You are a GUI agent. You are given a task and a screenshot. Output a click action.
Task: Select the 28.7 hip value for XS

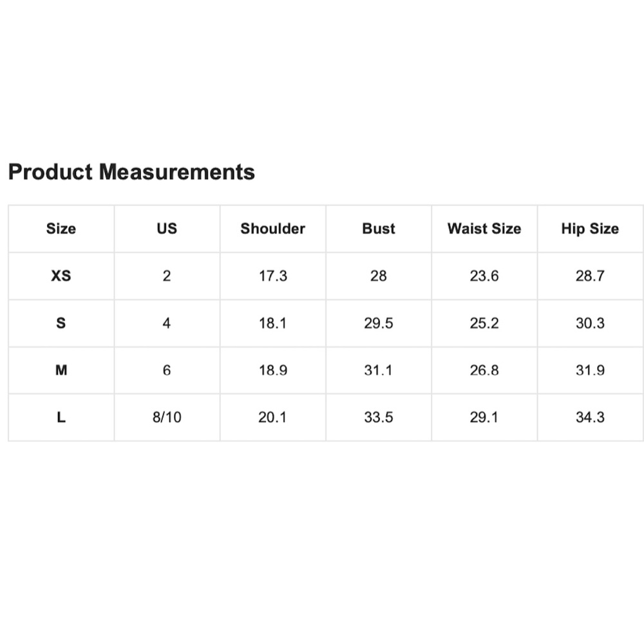coord(590,276)
